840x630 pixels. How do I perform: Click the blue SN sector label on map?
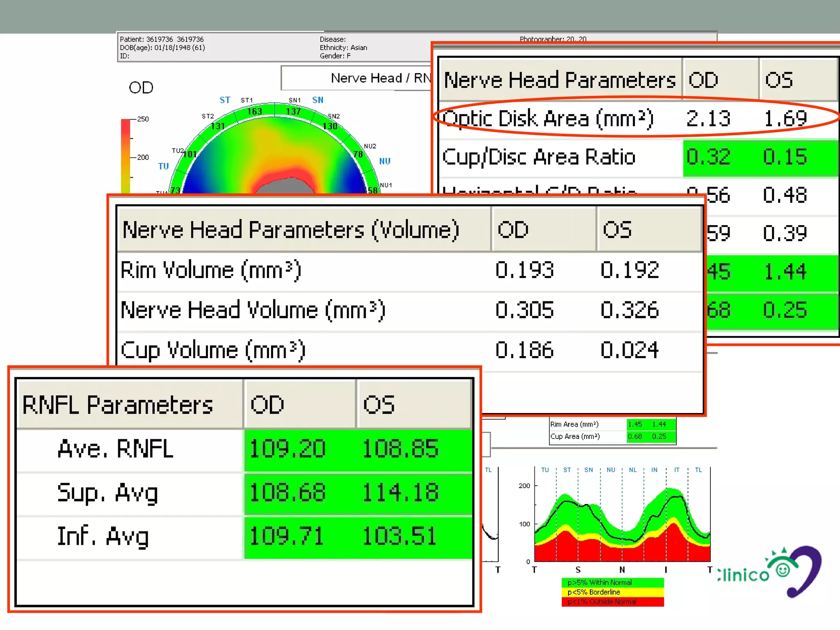pyautogui.click(x=317, y=100)
